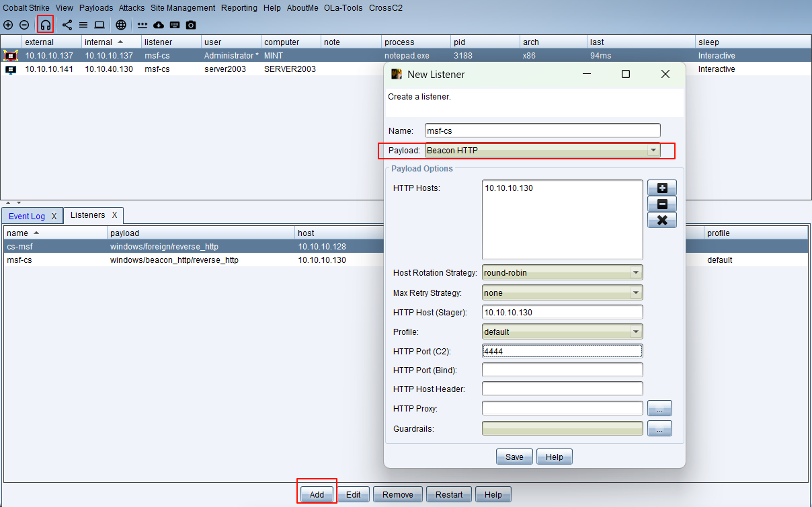Open Max Retry Strategy dropdown

click(563, 293)
